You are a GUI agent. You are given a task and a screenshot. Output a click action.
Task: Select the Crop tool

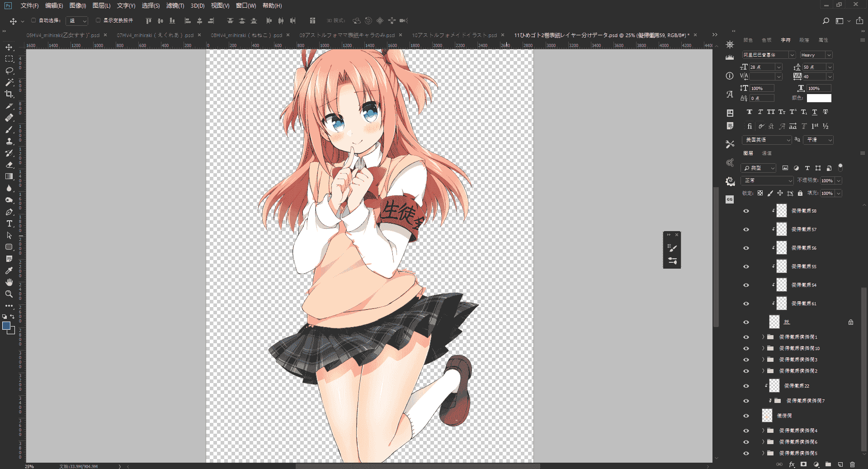(x=9, y=94)
